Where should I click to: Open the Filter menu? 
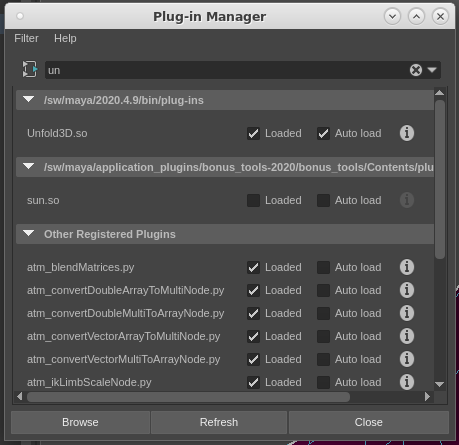[x=26, y=38]
